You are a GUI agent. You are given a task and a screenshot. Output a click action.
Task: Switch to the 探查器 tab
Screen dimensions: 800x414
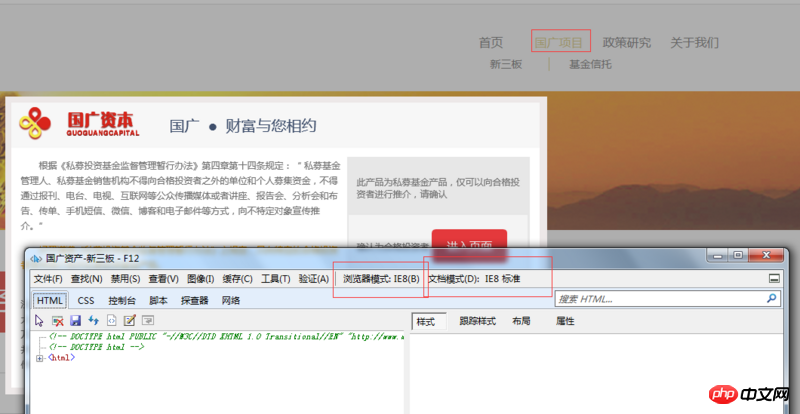(194, 300)
